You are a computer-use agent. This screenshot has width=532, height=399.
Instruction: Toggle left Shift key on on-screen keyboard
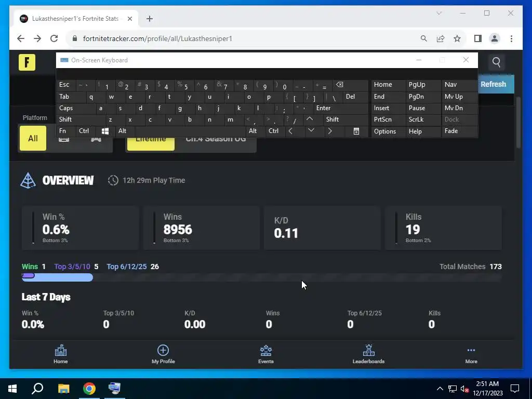pyautogui.click(x=81, y=120)
